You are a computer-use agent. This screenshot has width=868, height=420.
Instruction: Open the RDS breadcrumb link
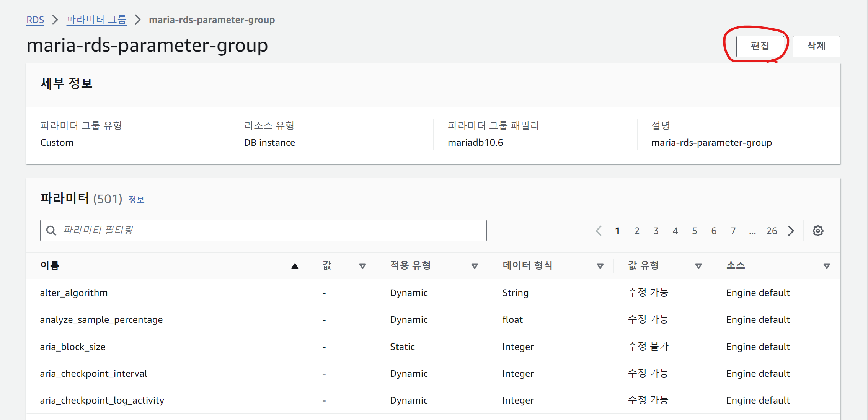tap(35, 20)
